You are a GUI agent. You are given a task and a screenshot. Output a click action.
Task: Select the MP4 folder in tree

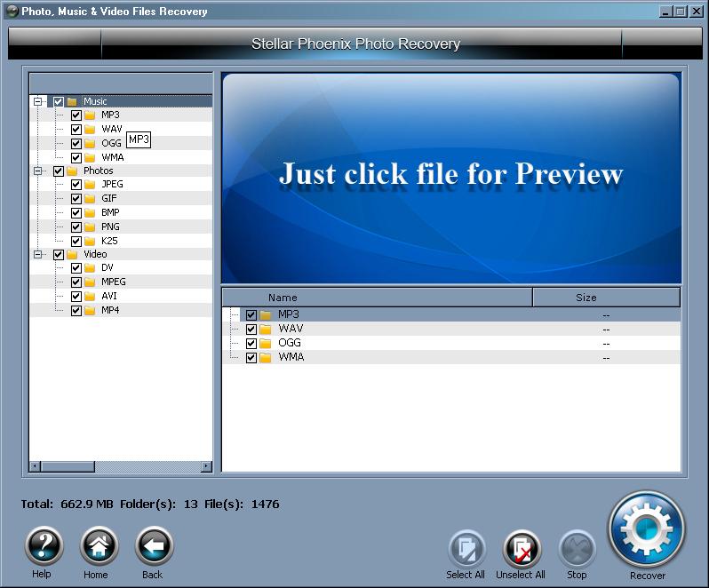click(x=110, y=311)
